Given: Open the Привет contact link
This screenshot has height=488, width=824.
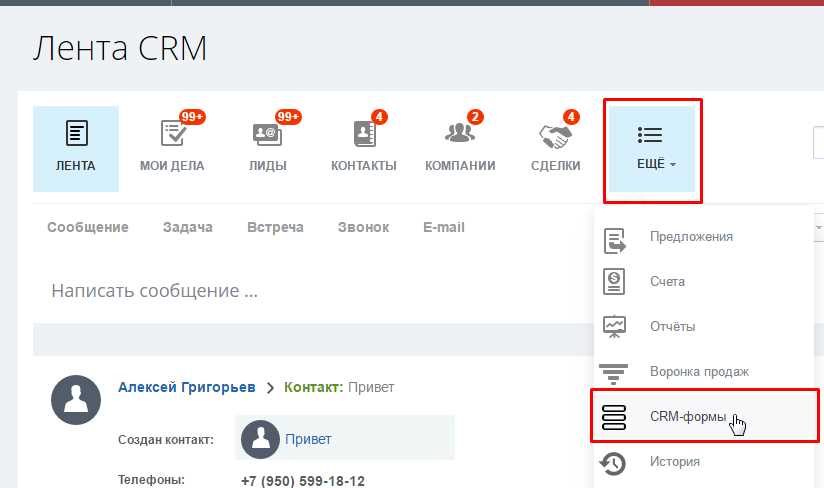Looking at the screenshot, I should coord(308,439).
